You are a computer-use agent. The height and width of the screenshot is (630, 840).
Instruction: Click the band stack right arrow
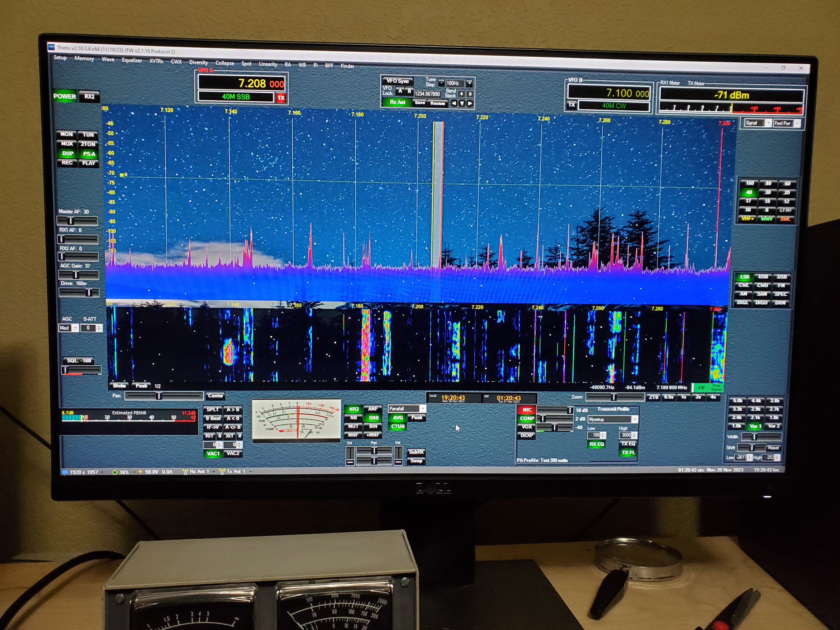click(470, 103)
